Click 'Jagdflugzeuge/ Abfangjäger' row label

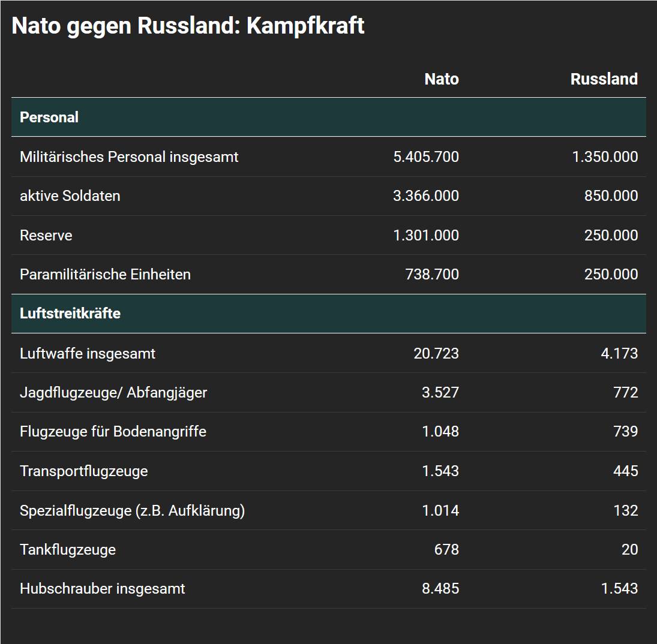(x=113, y=393)
